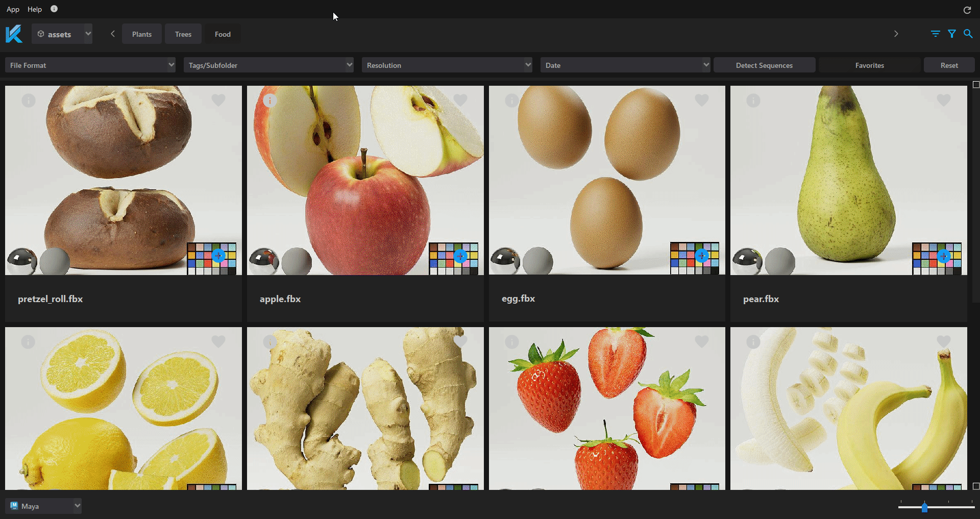Viewport: 980px width, 519px height.
Task: Open the sort options icon
Action: click(935, 34)
